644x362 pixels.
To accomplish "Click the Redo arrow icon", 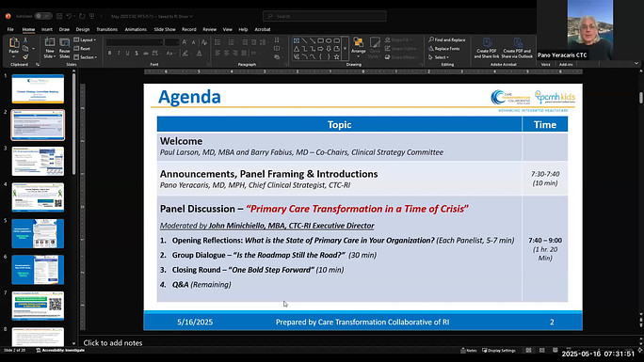I will click(82, 16).
